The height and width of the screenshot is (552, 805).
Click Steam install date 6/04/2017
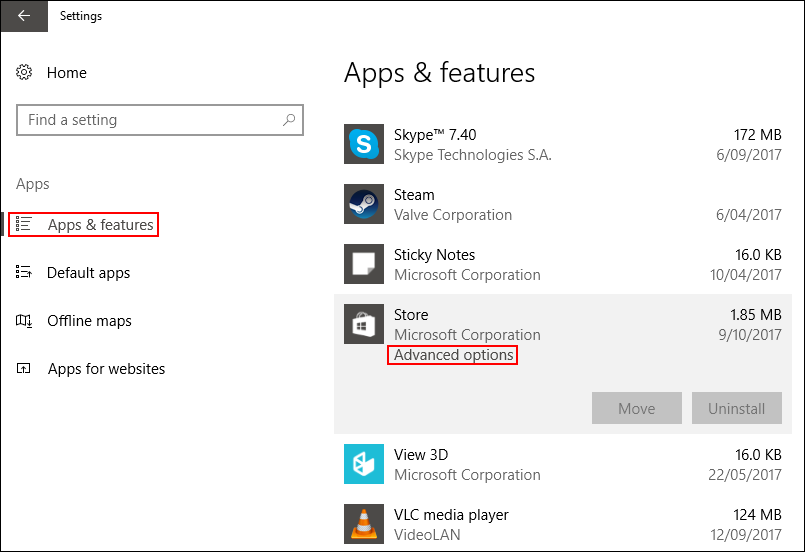749,215
